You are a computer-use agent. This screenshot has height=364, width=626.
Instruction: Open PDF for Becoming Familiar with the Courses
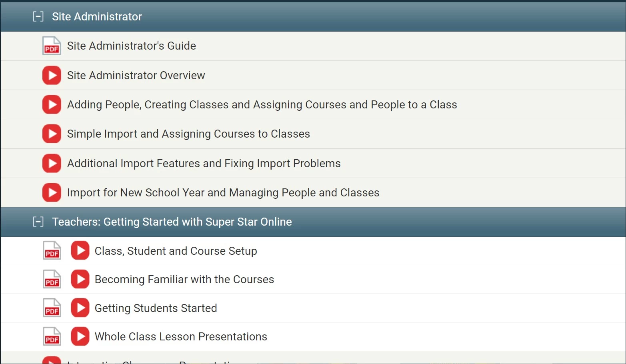click(52, 279)
